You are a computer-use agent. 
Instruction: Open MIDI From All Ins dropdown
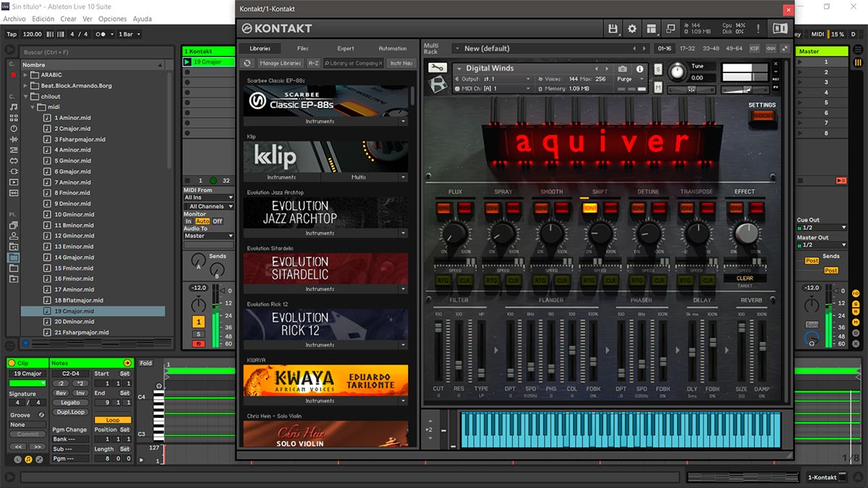[208, 197]
